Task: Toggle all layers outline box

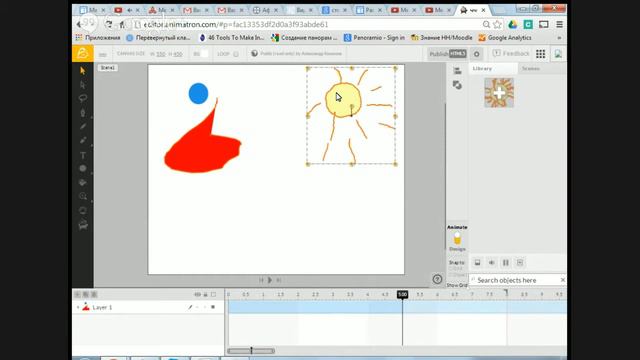Action: coord(213,294)
